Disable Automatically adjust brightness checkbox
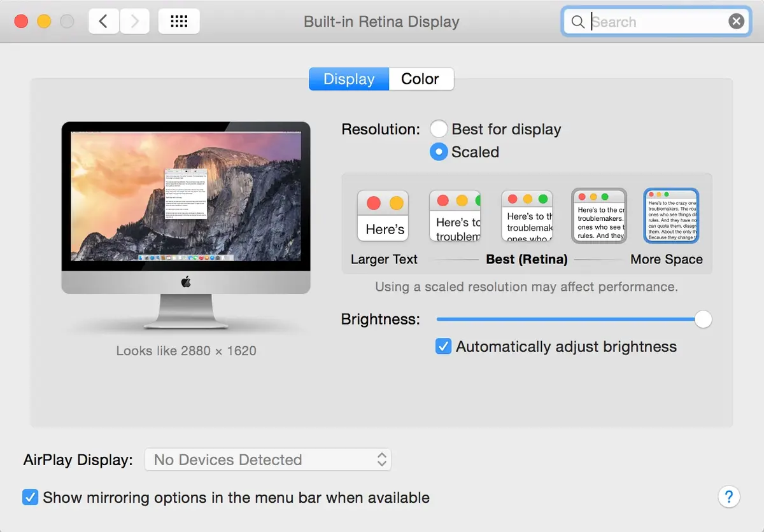Image resolution: width=764 pixels, height=532 pixels. (444, 347)
